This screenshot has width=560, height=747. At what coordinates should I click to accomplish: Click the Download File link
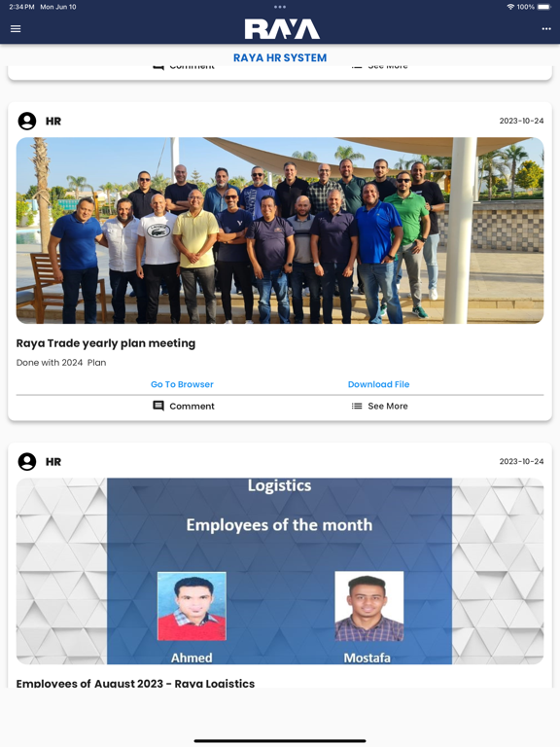(378, 384)
